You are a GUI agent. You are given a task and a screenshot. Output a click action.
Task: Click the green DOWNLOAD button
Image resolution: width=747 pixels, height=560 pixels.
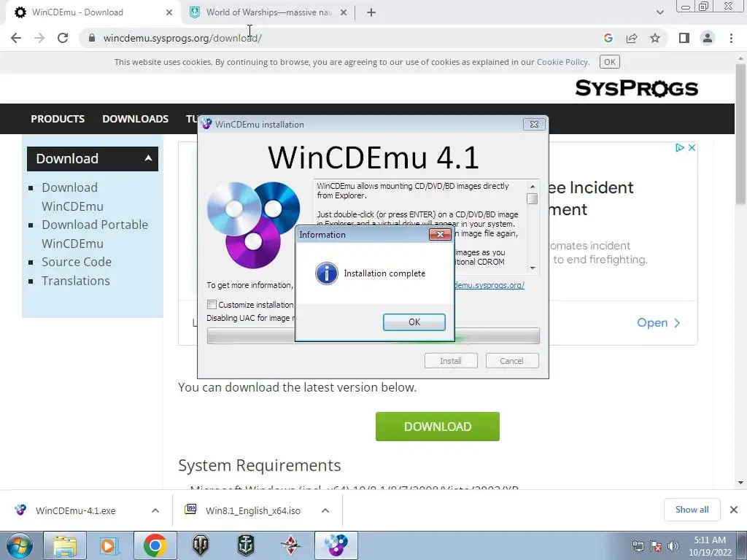click(438, 426)
